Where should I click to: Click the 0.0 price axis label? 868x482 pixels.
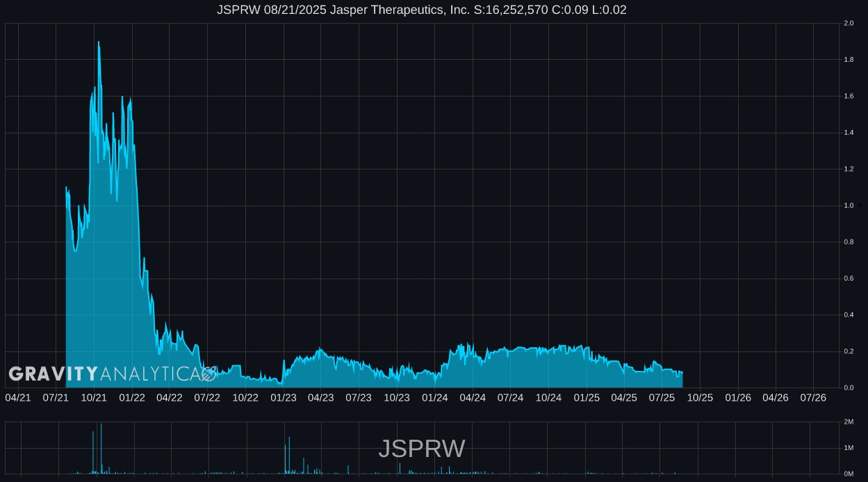(x=849, y=388)
